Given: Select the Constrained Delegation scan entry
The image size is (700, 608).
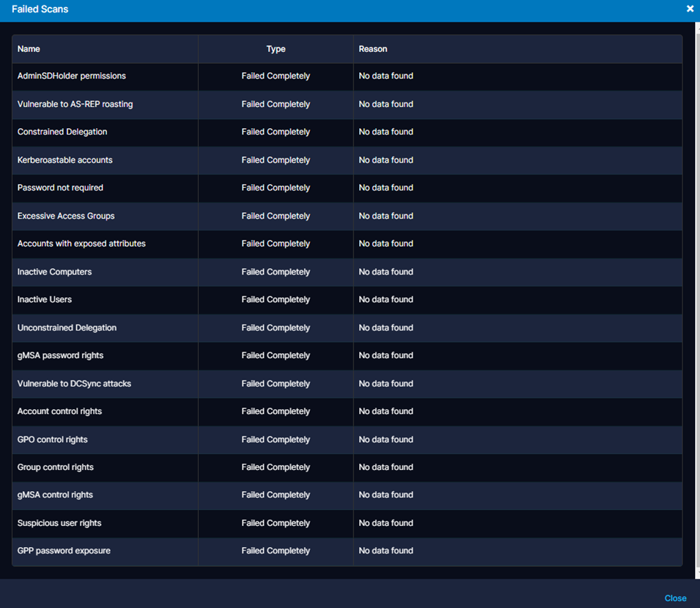Looking at the screenshot, I should (x=105, y=132).
